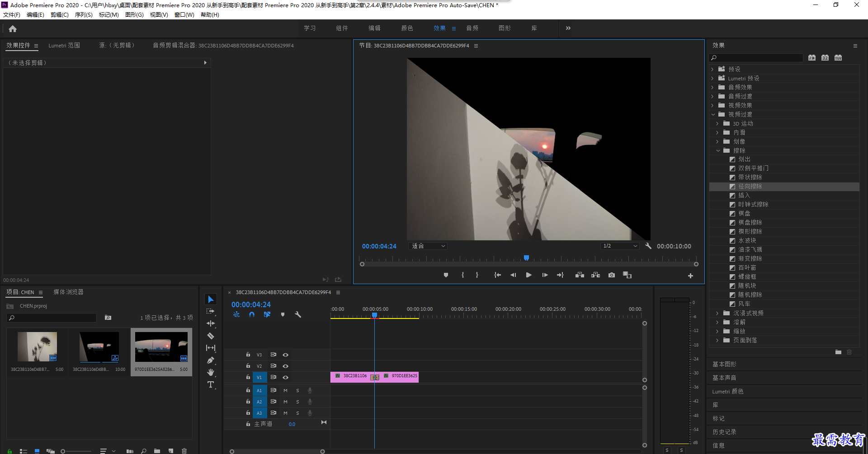
Task: Click the program monitor playhead marker
Action: tap(526, 258)
